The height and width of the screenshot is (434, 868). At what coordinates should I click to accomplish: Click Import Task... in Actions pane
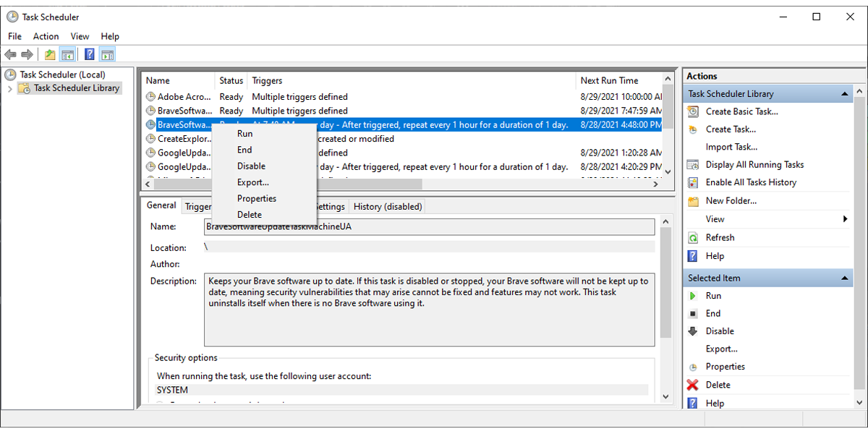(731, 147)
